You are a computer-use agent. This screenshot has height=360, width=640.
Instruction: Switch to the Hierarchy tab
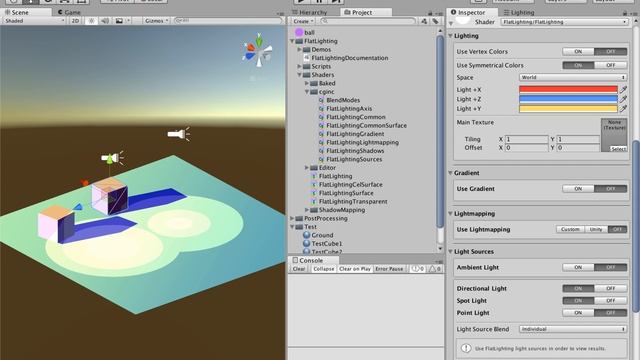pos(309,12)
